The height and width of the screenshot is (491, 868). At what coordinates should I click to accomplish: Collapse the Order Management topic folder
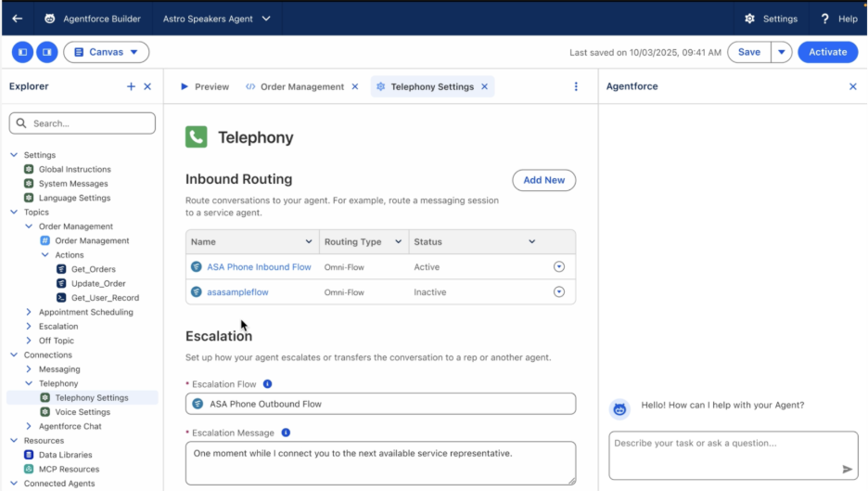pyautogui.click(x=29, y=226)
